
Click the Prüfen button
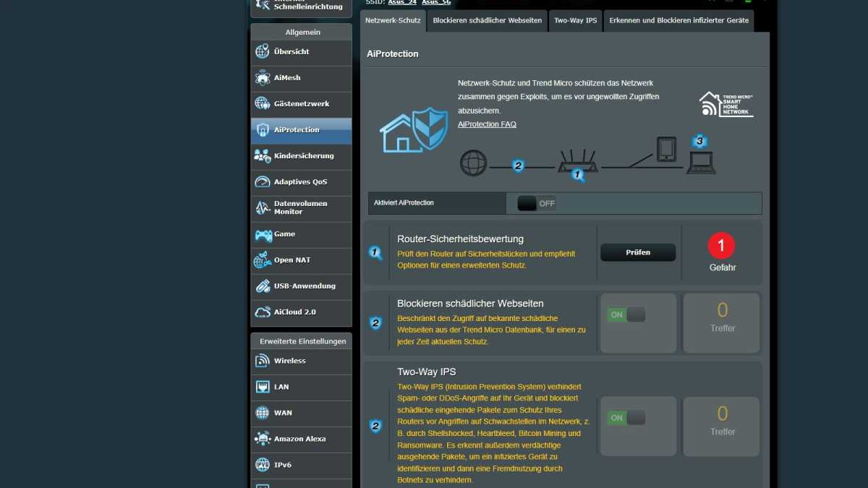pos(638,252)
